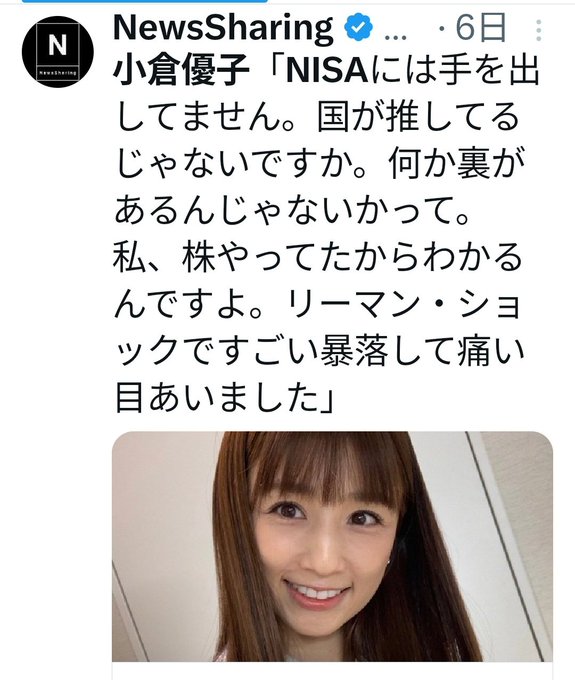Click the small NewsSharing caption inside avatar

point(58,72)
